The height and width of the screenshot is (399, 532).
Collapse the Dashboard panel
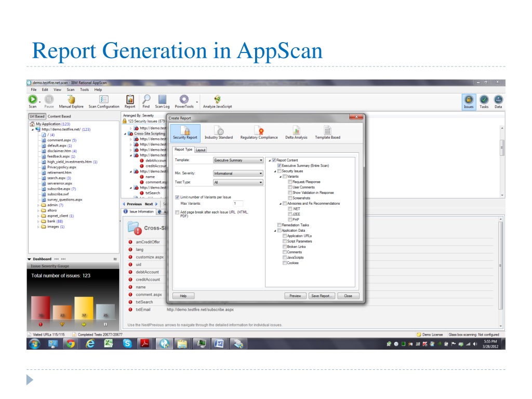click(30, 259)
